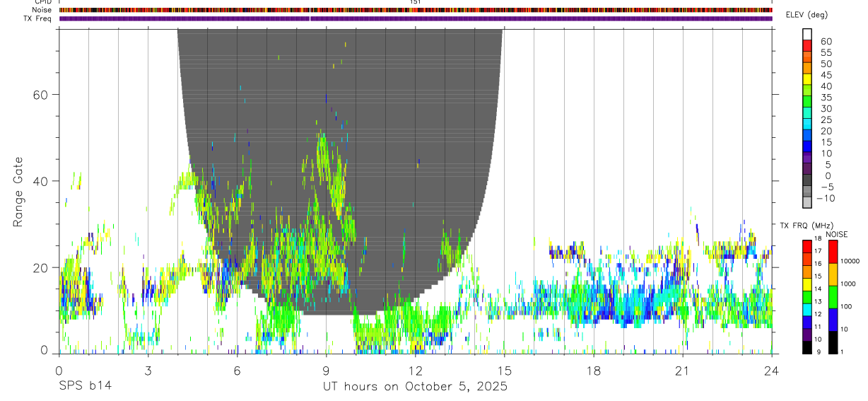Pick the green NOISE swatch between 1000 and 100
This screenshot has height=401, width=868.
point(833,296)
